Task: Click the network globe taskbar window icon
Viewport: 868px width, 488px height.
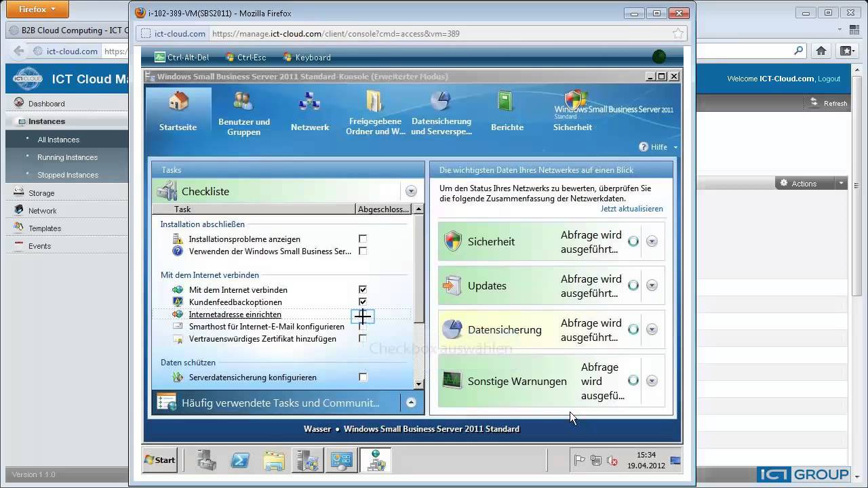Action: coord(375,460)
